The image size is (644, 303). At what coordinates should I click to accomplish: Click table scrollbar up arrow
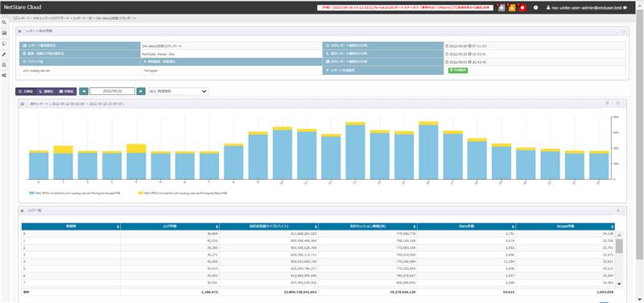[619, 235]
